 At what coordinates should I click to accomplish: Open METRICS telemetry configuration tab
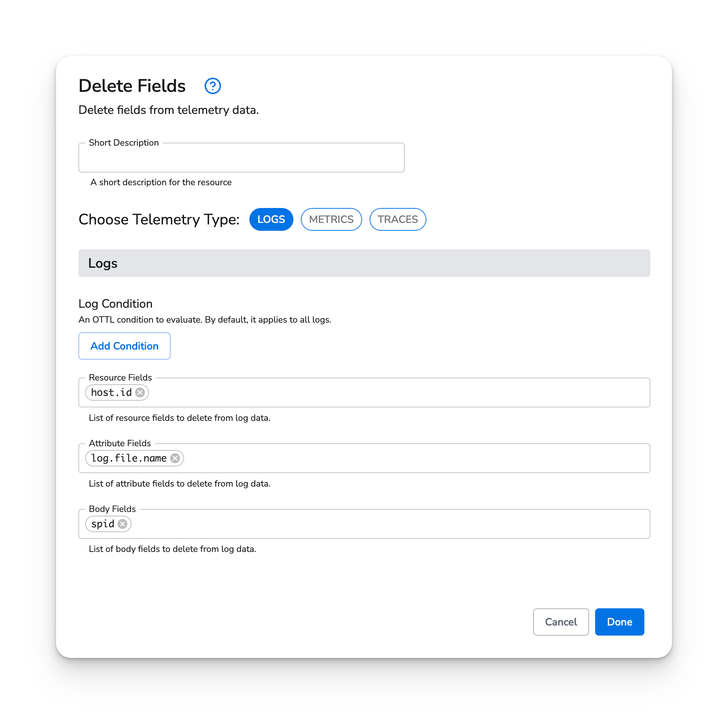pos(331,219)
